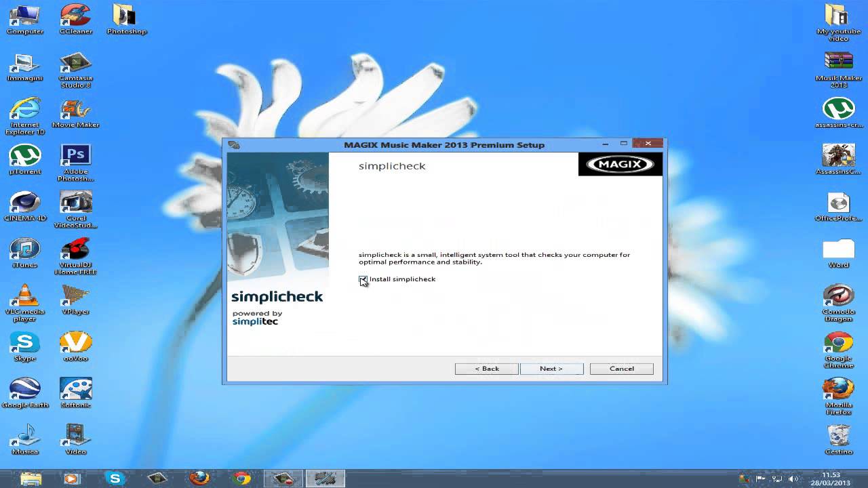Screen dimensions: 868x488
Task: Open File Explorer from the taskbar
Action: 31,479
